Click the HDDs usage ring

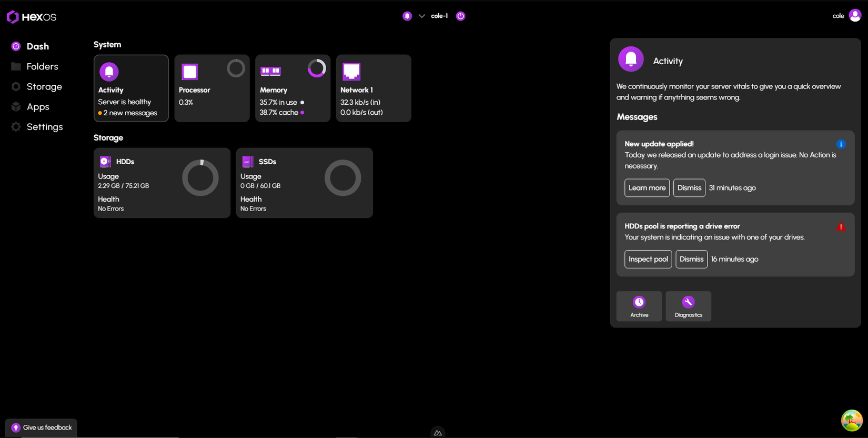coord(200,178)
